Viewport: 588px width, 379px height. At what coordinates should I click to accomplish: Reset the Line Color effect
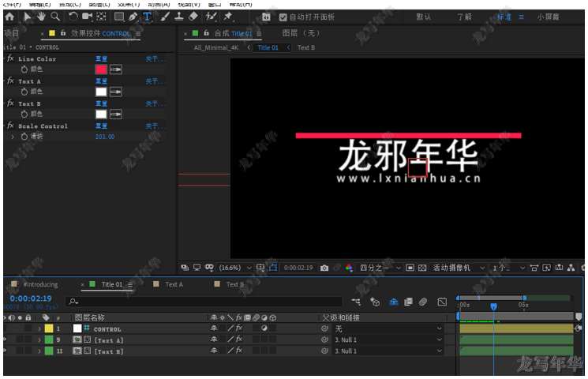click(101, 59)
